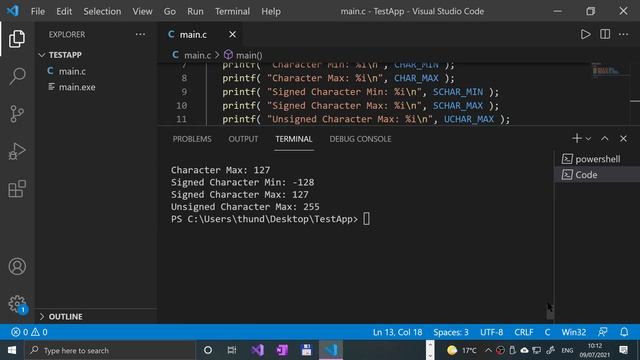Image resolution: width=640 pixels, height=360 pixels.
Task: Open editor More Actions ellipsis
Action: coord(623,34)
